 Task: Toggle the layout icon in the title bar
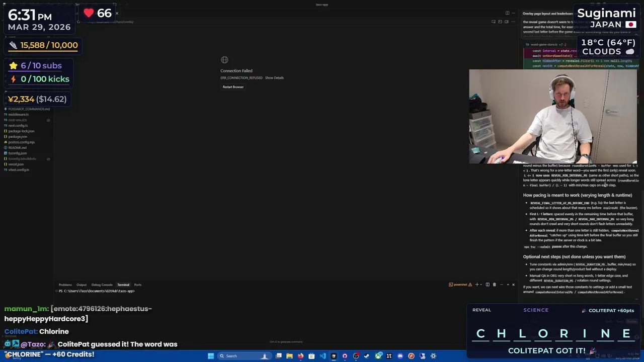507,13
